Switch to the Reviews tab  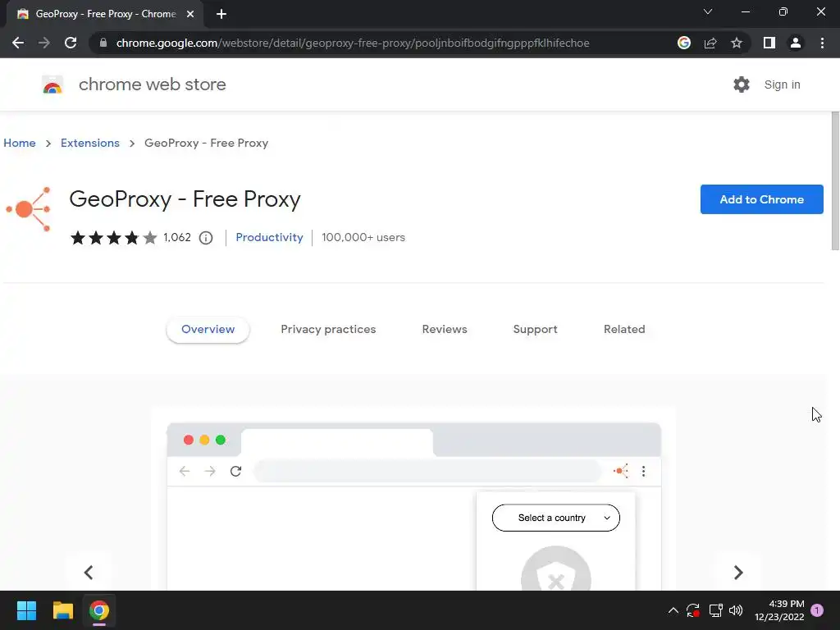point(445,330)
